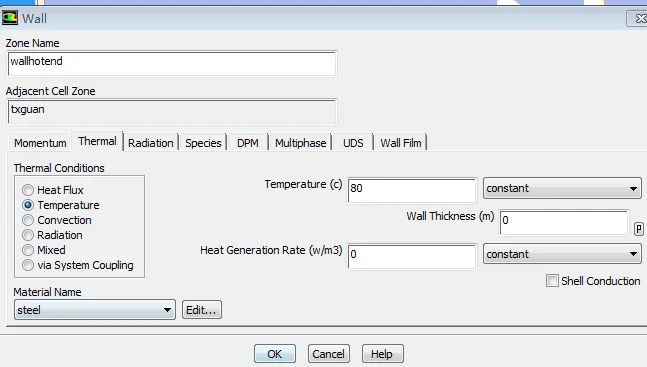Click the Zone Name field wallhotend
The width and height of the screenshot is (647, 367).
tap(172, 63)
